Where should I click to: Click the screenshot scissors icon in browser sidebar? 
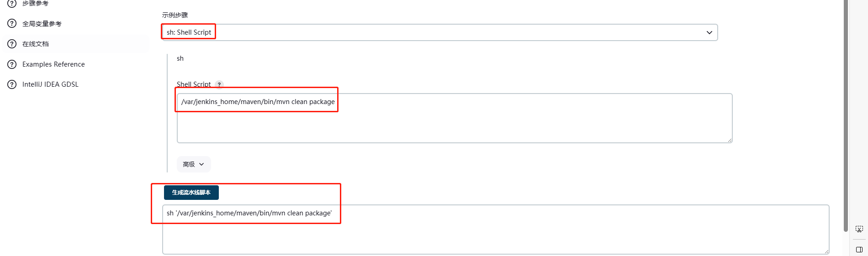coord(859,229)
